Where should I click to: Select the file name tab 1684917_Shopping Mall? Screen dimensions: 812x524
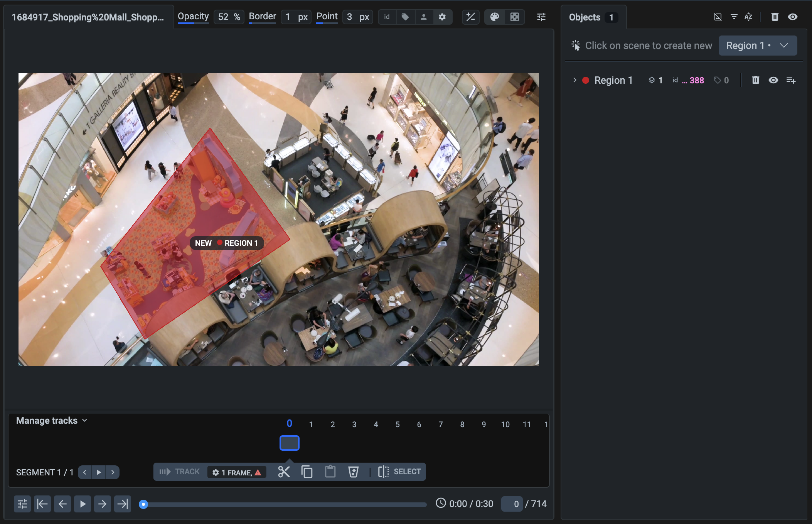click(88, 17)
